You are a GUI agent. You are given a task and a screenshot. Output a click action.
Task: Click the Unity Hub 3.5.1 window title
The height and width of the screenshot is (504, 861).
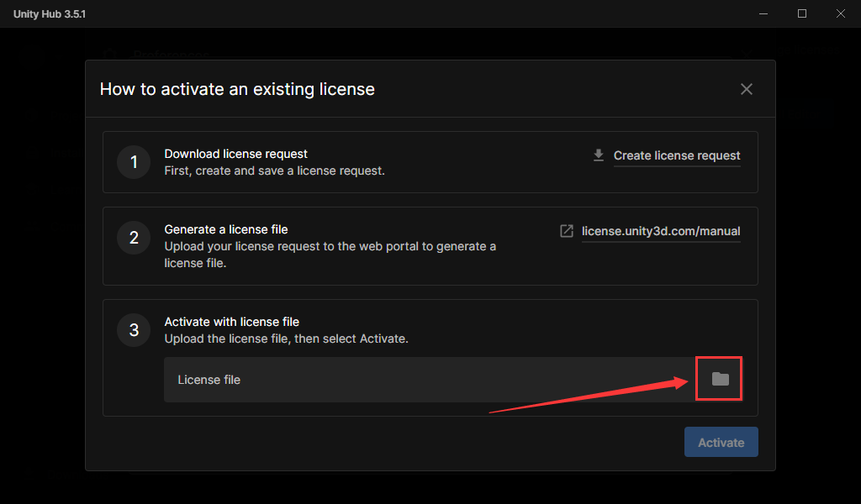point(50,13)
